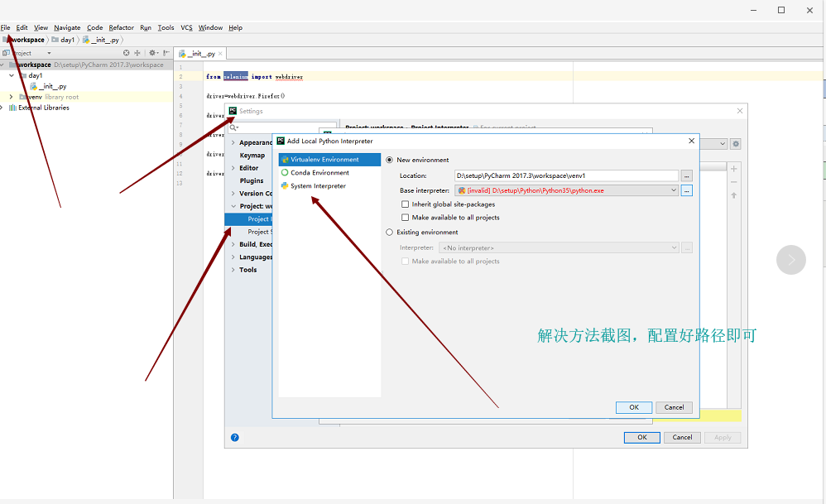Enable Inherit global site-packages
The image size is (826, 504).
click(x=405, y=204)
